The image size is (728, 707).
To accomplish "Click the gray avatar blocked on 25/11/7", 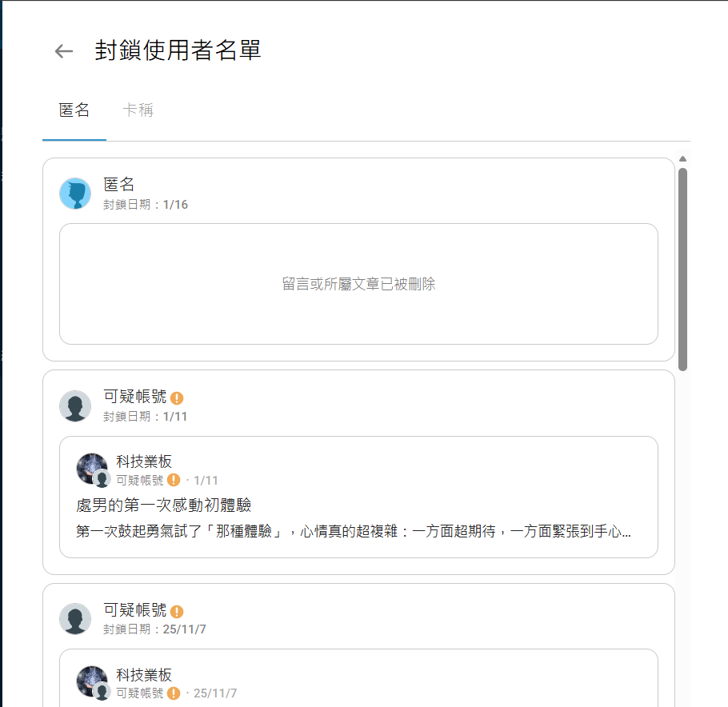I will click(x=75, y=619).
